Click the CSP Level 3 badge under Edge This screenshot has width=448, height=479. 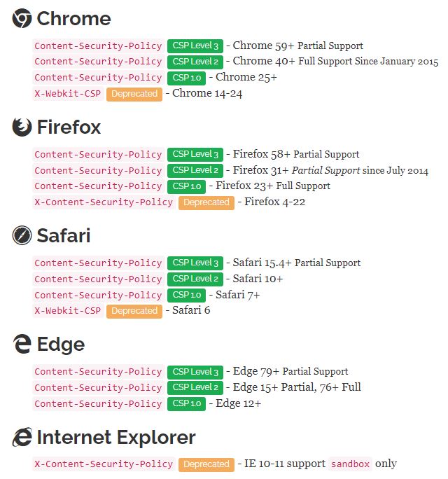point(195,372)
